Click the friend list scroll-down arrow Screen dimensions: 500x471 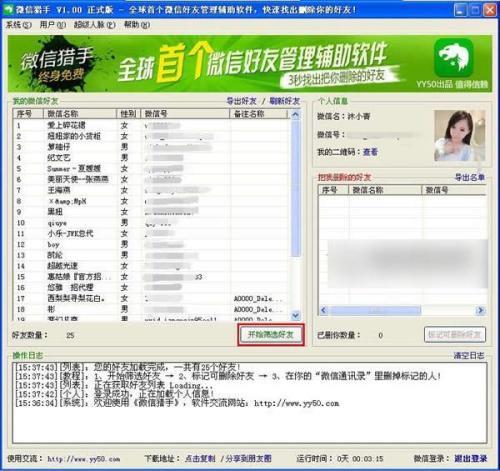click(295, 314)
